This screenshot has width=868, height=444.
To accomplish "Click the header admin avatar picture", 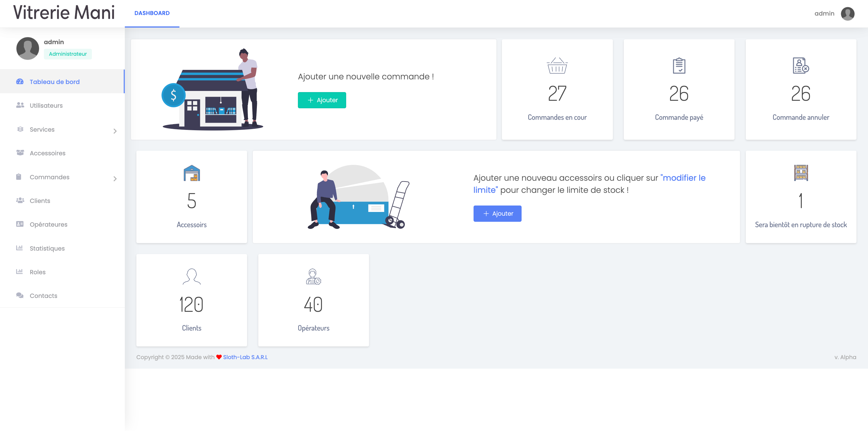I will pos(847,14).
